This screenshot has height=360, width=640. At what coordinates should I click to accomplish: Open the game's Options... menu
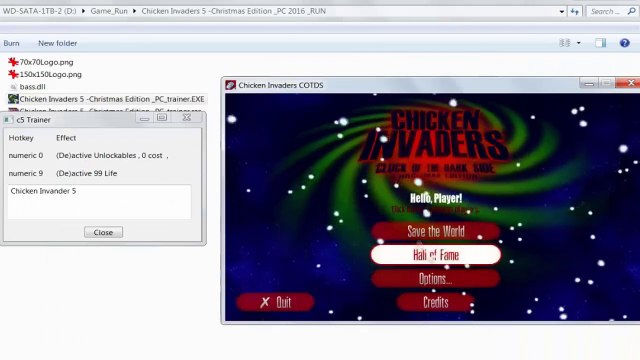[x=436, y=279]
